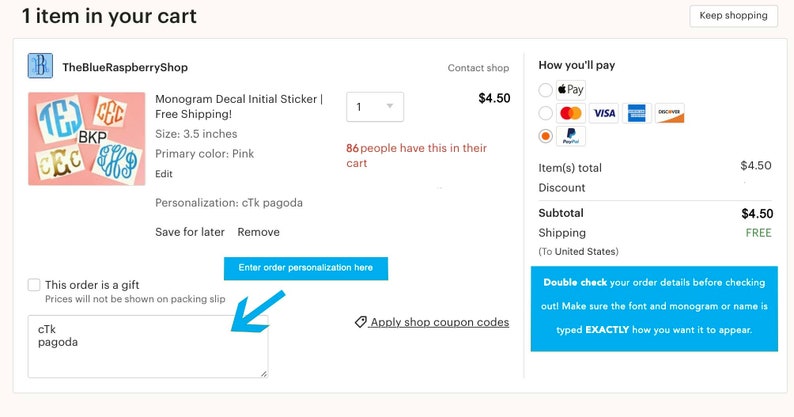Click the monogram decal product thumbnail
Viewport: 794px width, 417px height.
(87, 138)
